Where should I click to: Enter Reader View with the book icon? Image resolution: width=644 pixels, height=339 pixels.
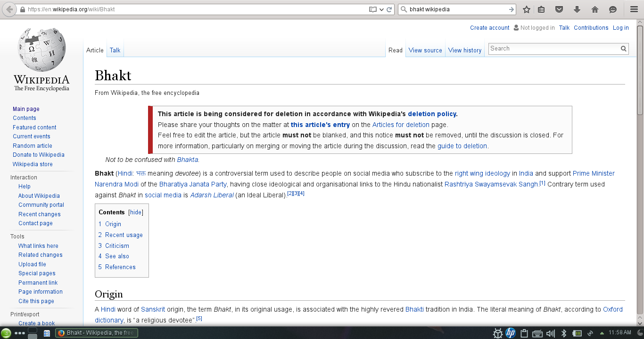(x=373, y=9)
